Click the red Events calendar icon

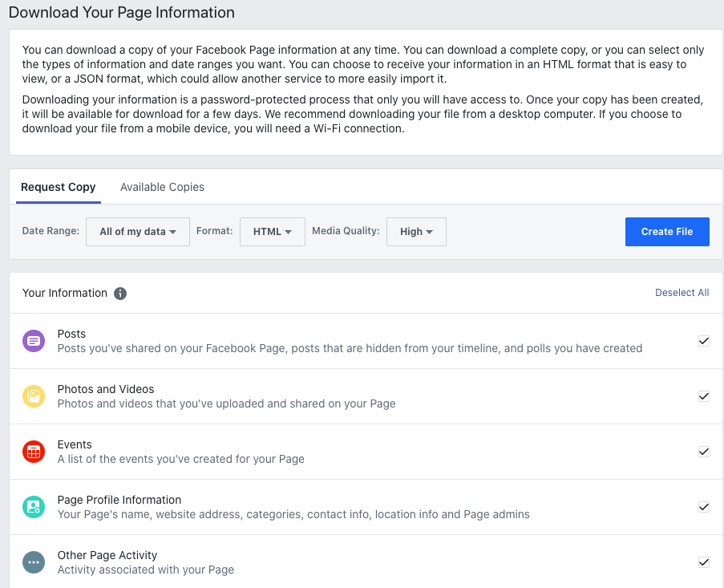(34, 452)
